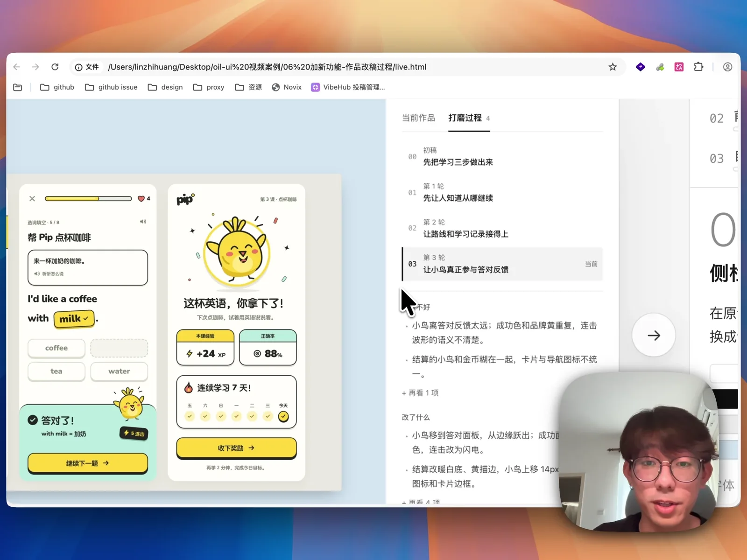Choose the water word option
Viewport: 747px width, 560px height.
coord(119,371)
